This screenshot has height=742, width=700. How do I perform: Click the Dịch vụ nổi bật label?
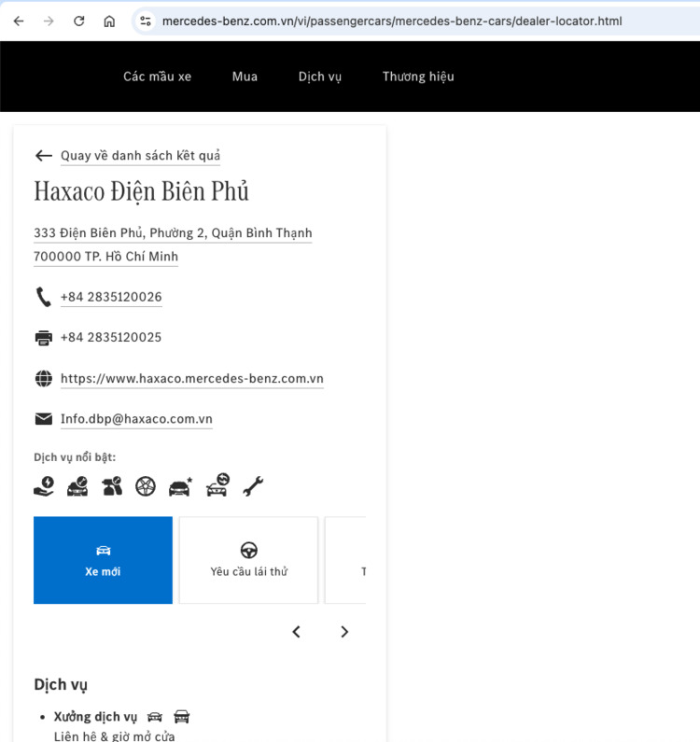coord(75,457)
